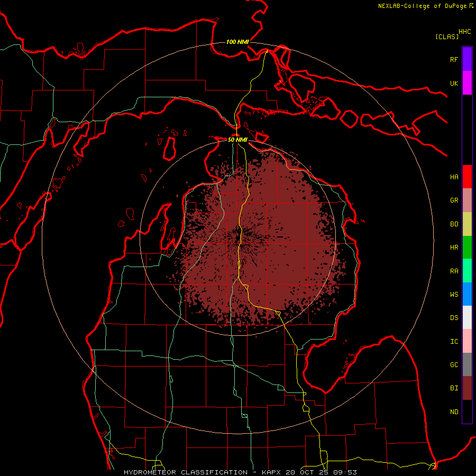Click the BI brown legend swatch
Image resolution: width=476 pixels, height=476 pixels.
[467, 388]
